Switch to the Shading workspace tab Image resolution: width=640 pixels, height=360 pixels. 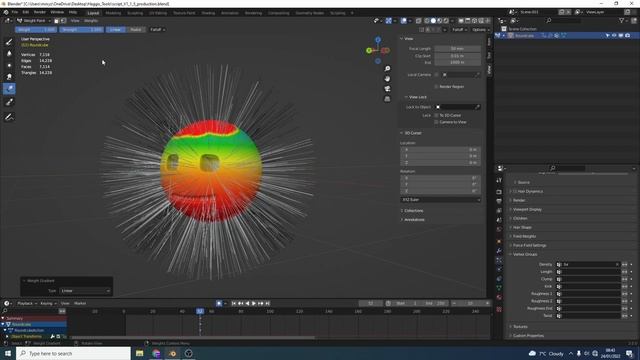coord(208,13)
